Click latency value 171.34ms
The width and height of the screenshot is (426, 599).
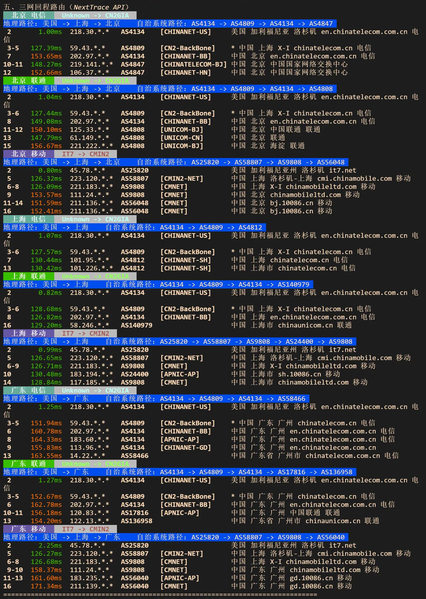46,586
